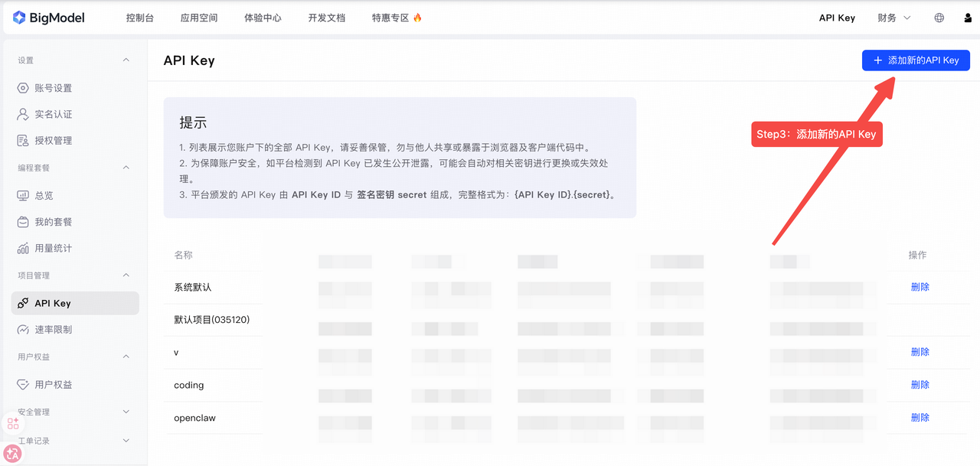Image resolution: width=980 pixels, height=466 pixels.
Task: Open 授权管理 page
Action: 47,140
